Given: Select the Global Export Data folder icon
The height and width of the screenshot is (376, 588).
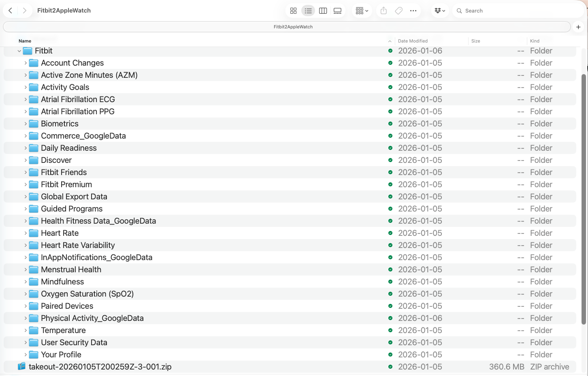Looking at the screenshot, I should click(34, 197).
